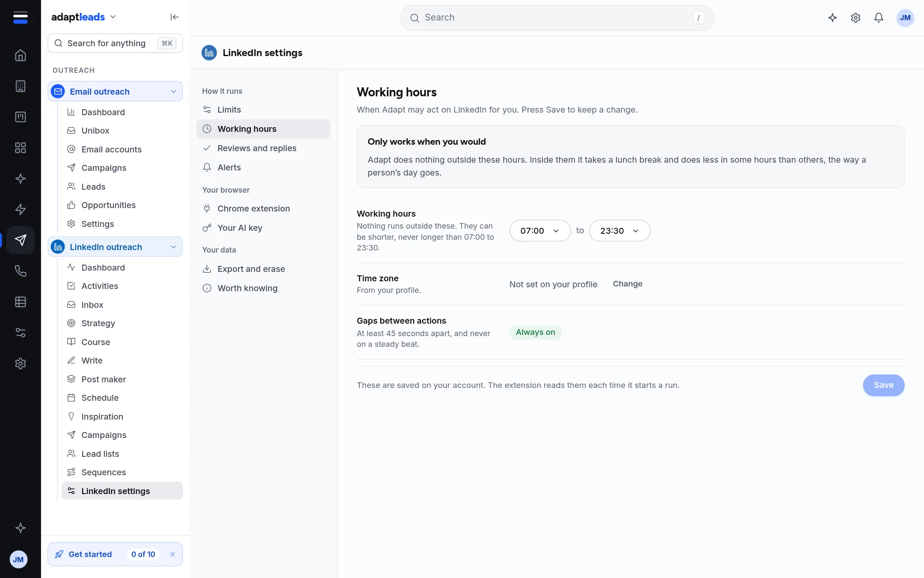Open the phone icon in left rail

[21, 271]
